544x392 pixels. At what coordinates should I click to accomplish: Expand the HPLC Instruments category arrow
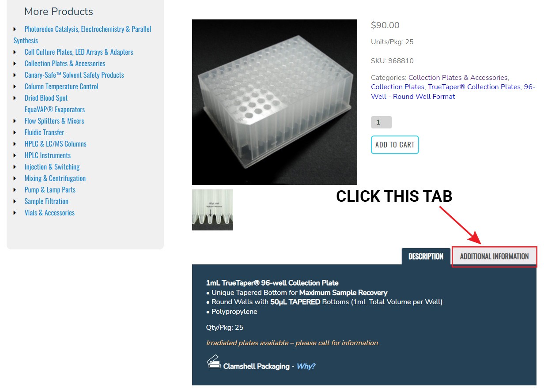click(15, 155)
